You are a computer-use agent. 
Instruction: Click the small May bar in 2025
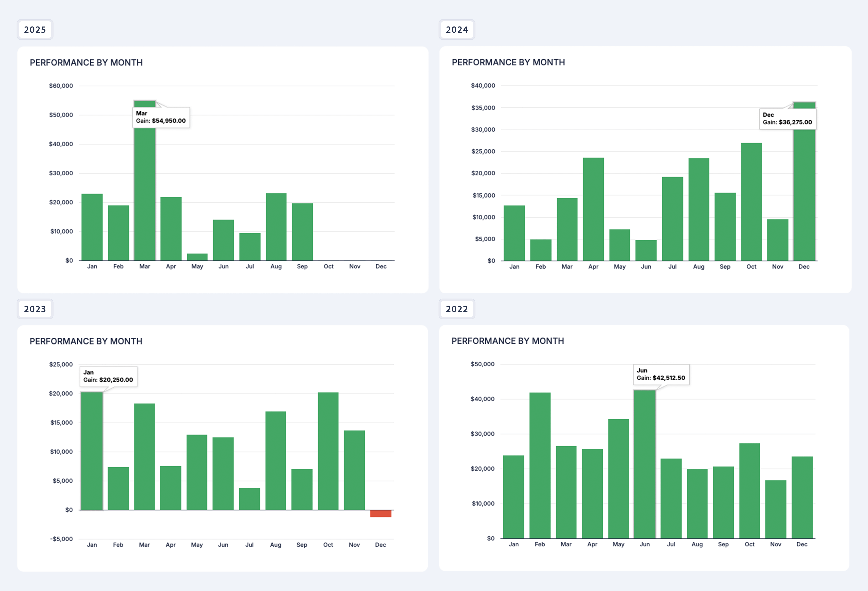click(x=197, y=257)
